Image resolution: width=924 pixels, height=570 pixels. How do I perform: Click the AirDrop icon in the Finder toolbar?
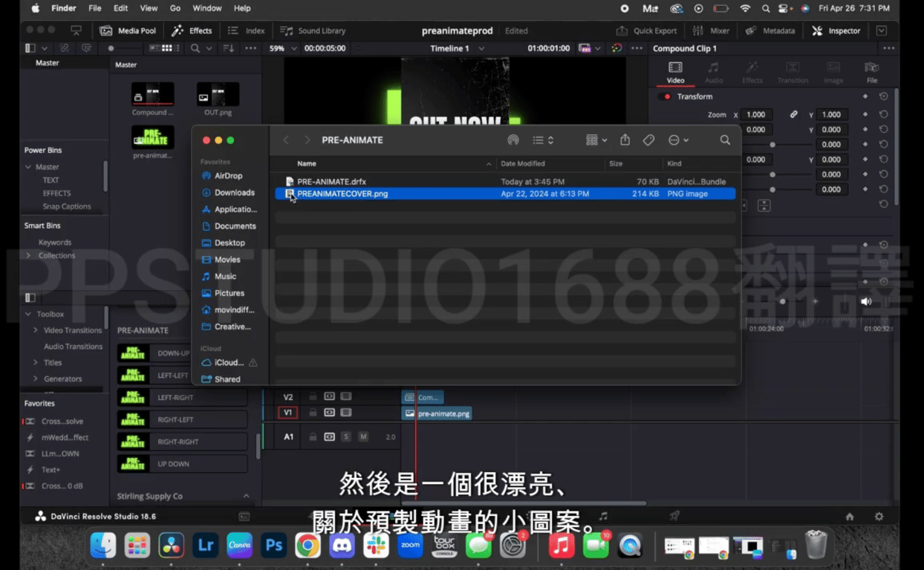pyautogui.click(x=513, y=140)
